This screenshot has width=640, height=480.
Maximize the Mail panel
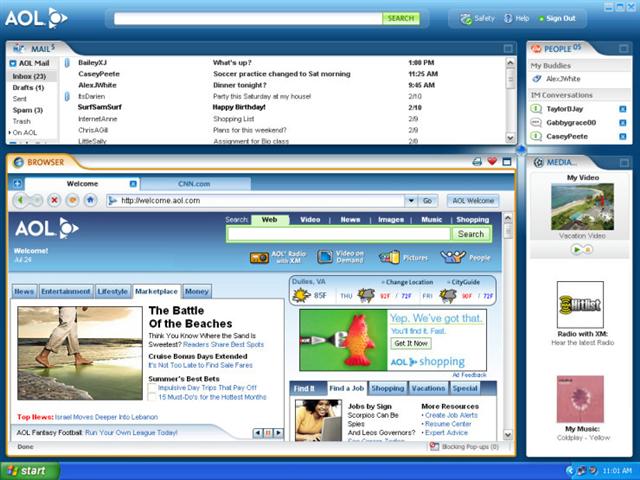[x=508, y=49]
